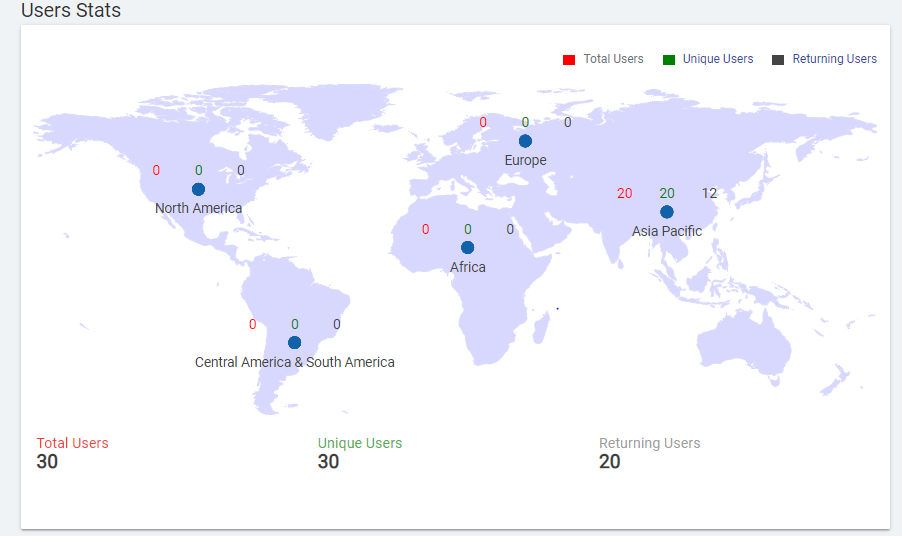Click the red Total Users legend square
Viewport: 902px width, 536px height.
569,60
